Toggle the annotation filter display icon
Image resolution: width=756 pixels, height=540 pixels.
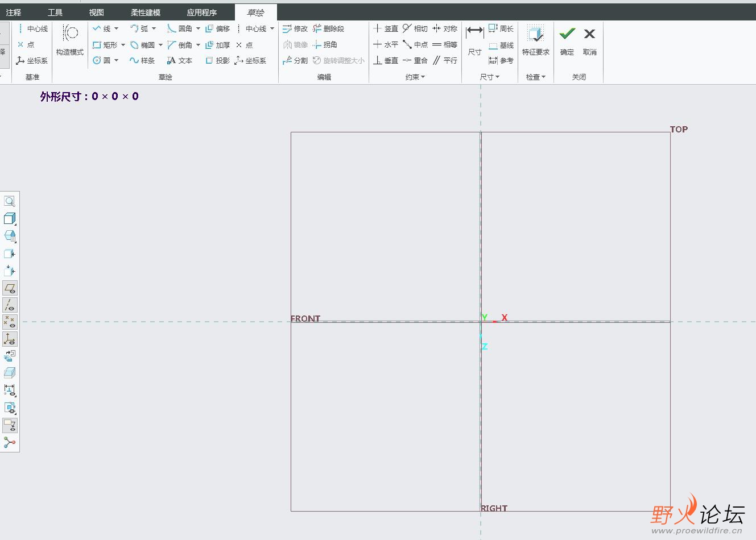(10, 425)
